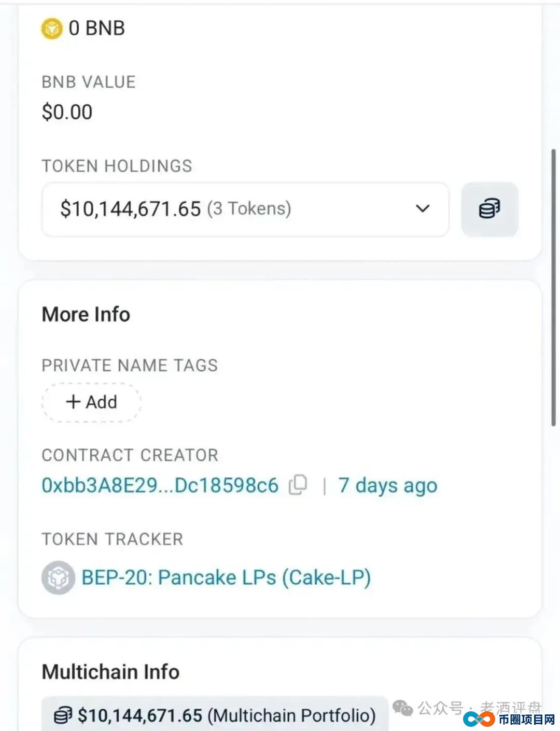Open the $10,144,671.65 token holdings combo box
Image resolution: width=560 pixels, height=731 pixels.
tap(245, 209)
